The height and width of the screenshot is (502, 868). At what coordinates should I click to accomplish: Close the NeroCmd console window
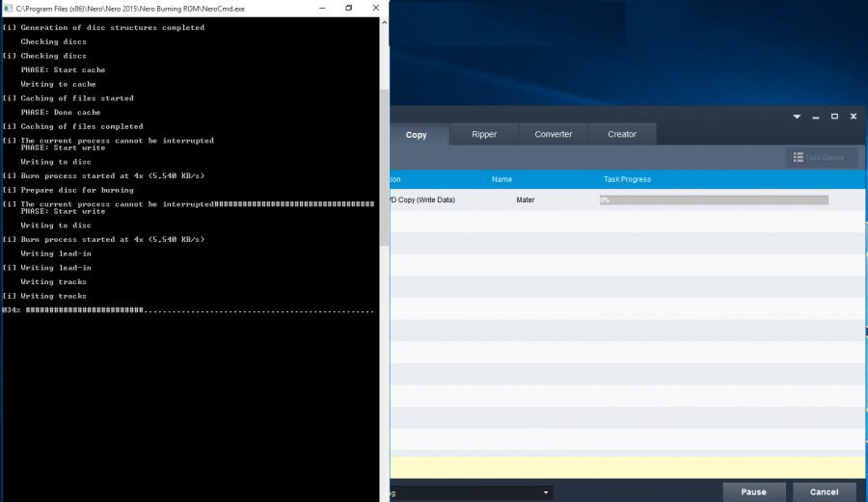(x=375, y=8)
